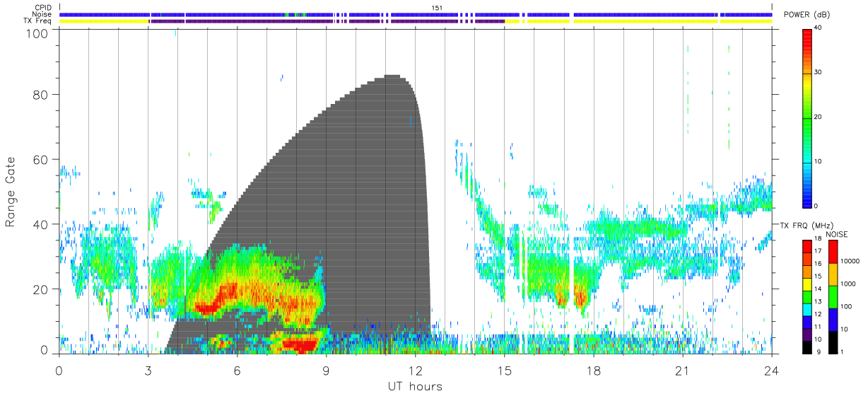This screenshot has width=868, height=401.
Task: Click the '15' tick on UT hours axis
Action: click(x=505, y=371)
